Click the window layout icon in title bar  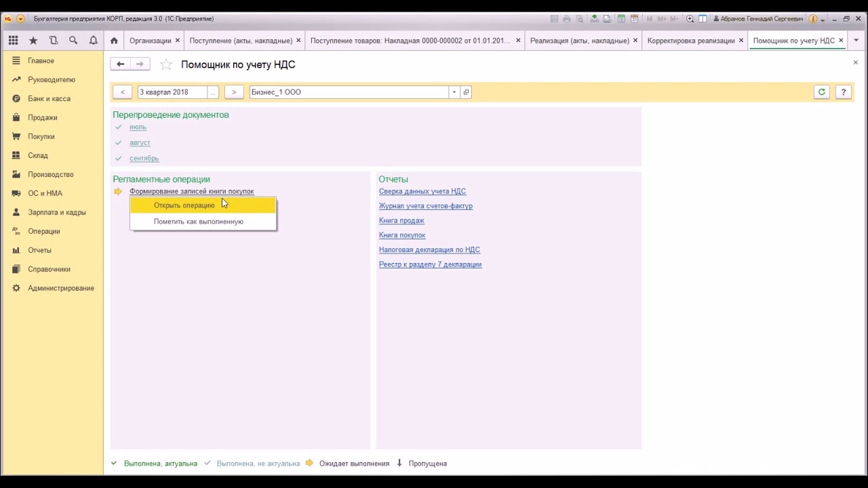tap(703, 19)
